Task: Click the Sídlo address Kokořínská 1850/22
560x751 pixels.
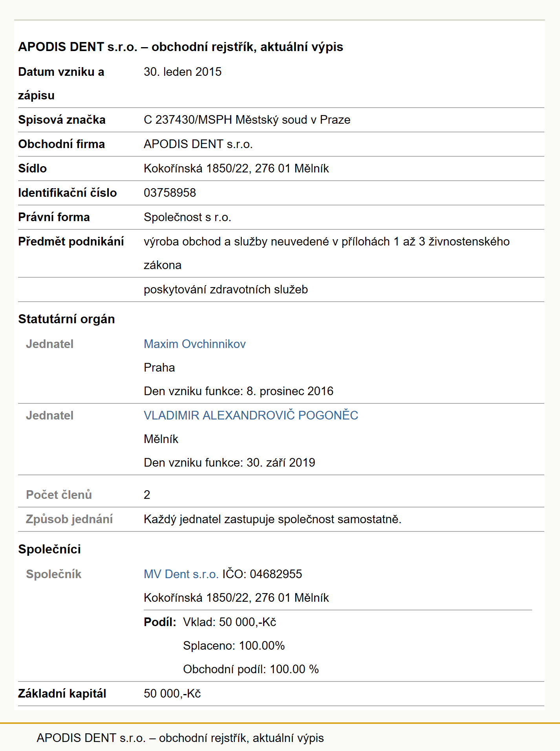Action: coord(236,169)
